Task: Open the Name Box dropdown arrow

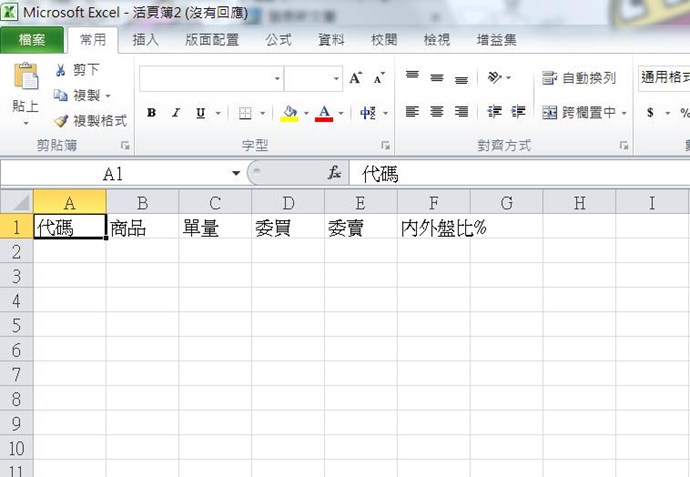Action: click(x=236, y=173)
